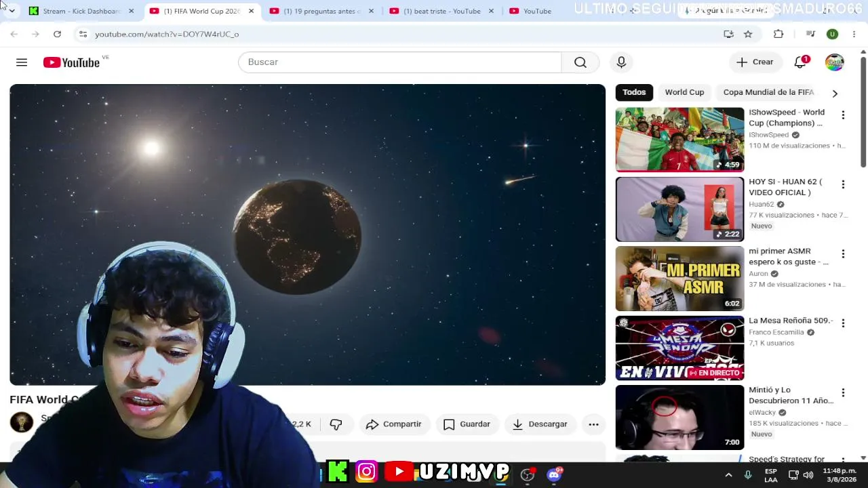Install the app from the address bar

pos(728,34)
